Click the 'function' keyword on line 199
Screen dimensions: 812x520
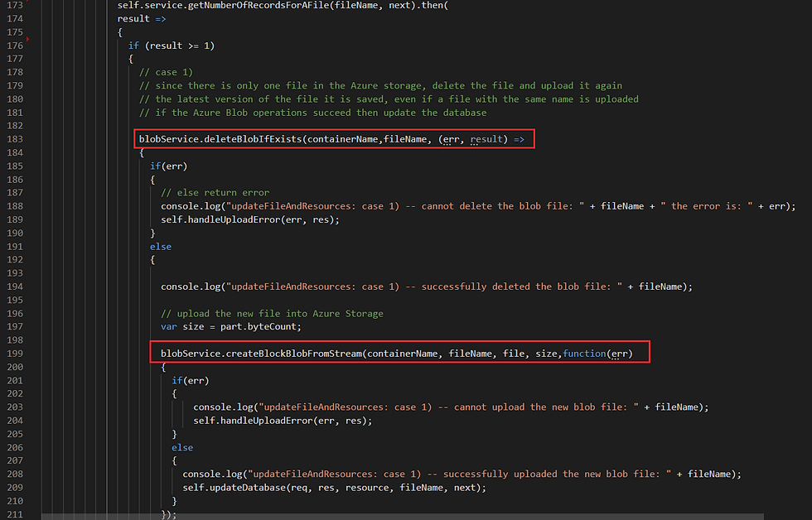(584, 354)
